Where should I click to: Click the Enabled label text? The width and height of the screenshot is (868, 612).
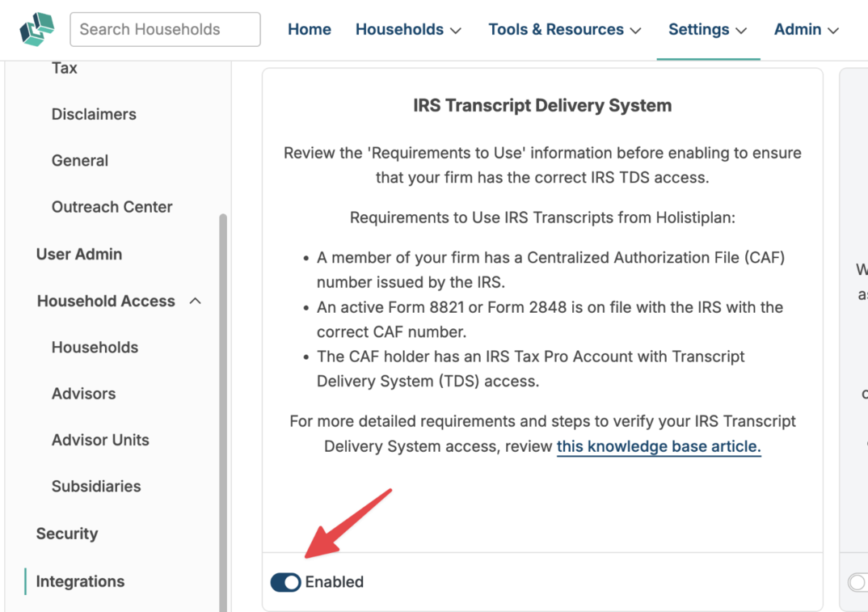[x=335, y=582]
